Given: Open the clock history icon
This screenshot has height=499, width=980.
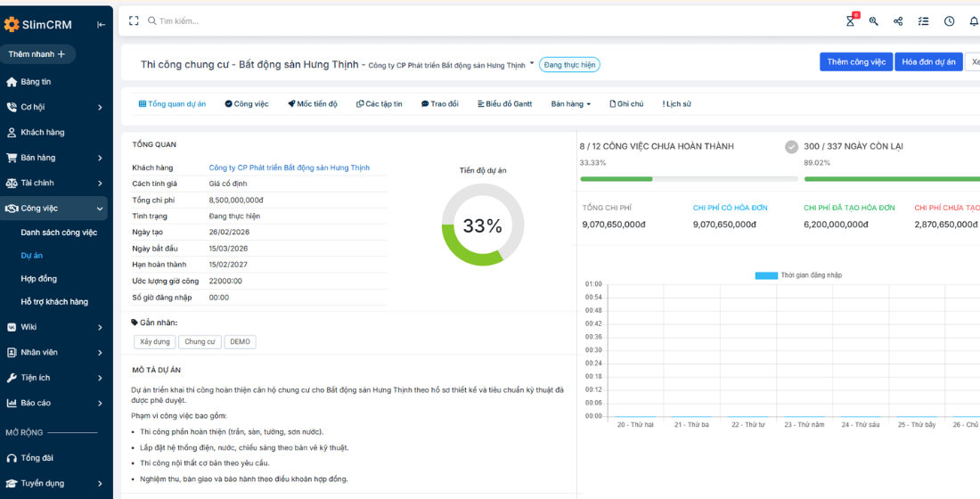Looking at the screenshot, I should [x=950, y=21].
